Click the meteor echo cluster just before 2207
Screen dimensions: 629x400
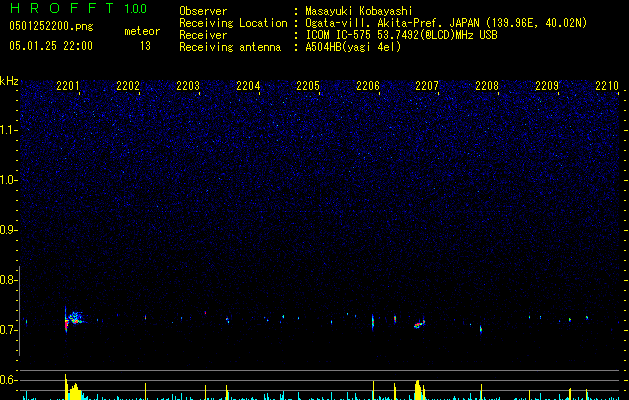click(x=420, y=323)
